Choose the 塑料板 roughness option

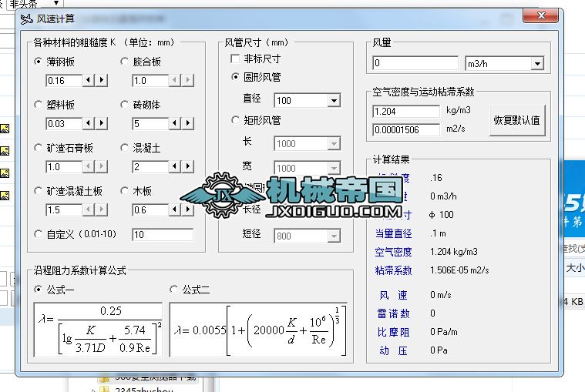[x=38, y=105]
